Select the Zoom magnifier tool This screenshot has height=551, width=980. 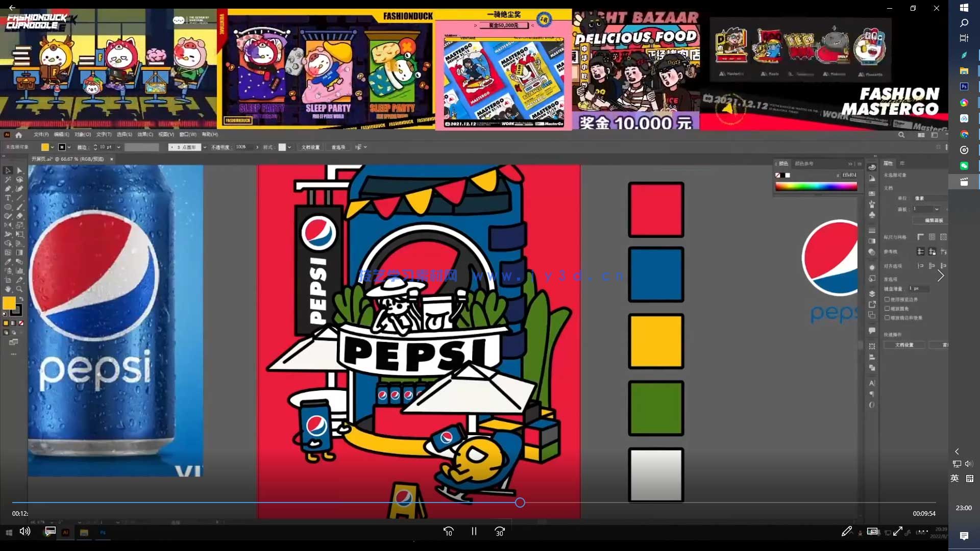(x=19, y=289)
